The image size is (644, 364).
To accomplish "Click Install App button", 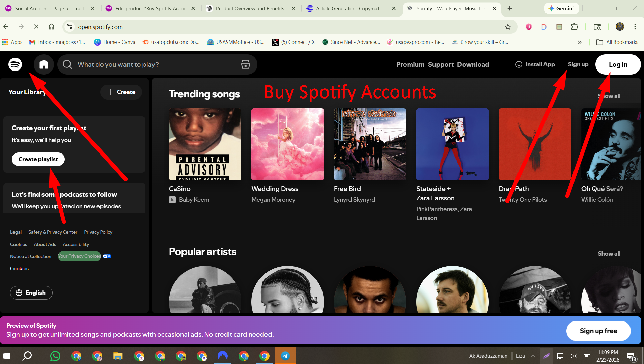I will 535,64.
